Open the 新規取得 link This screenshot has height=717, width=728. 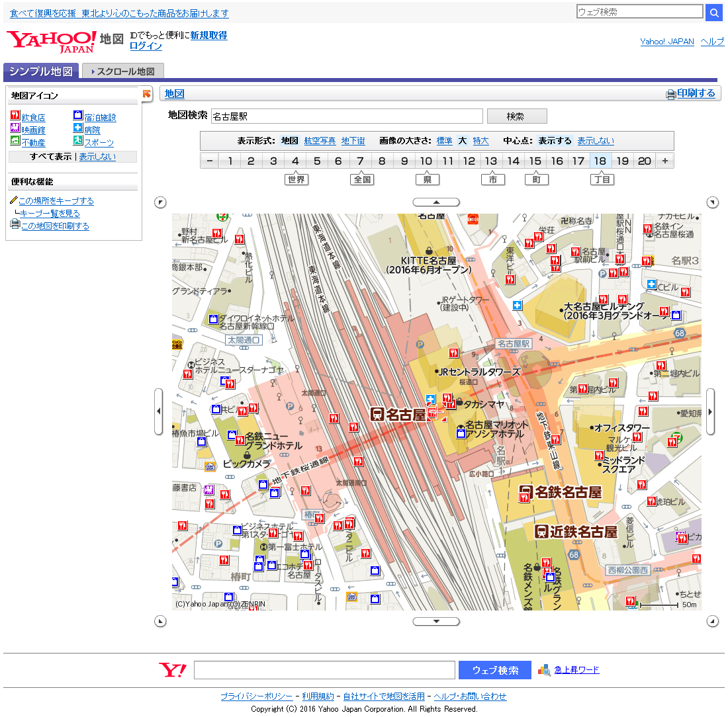coord(209,35)
